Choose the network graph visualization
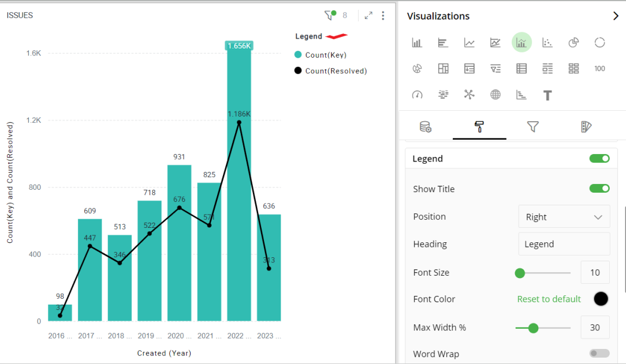Screen dimensions: 626x364 469,95
